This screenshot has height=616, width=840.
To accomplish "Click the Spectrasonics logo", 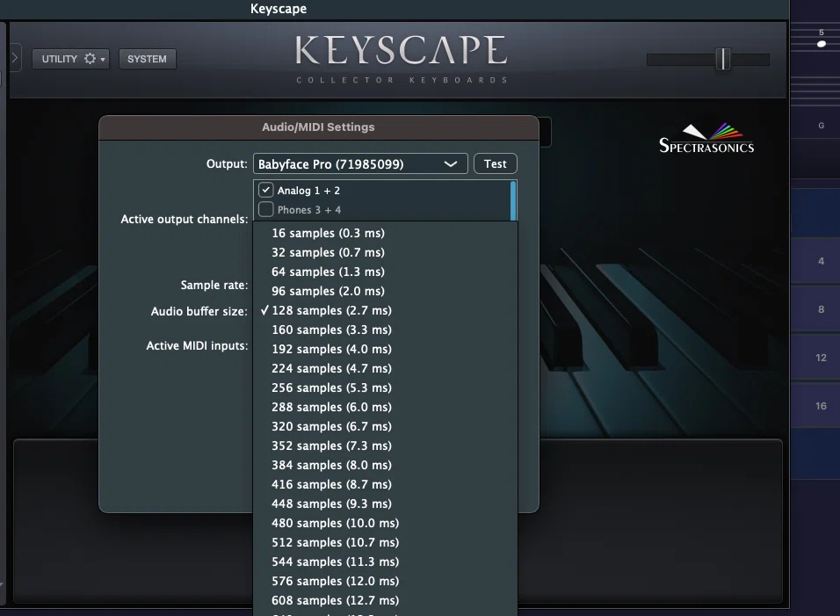I will [706, 138].
